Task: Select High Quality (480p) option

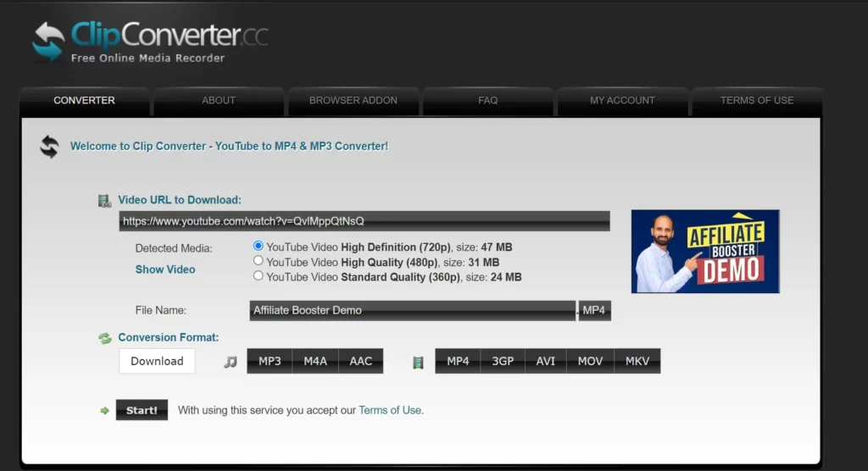Action: 258,261
